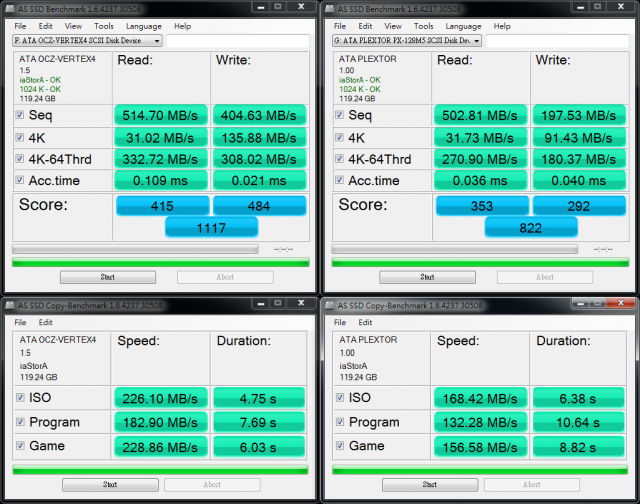Viewport: 640px width, 504px height.
Task: Uncheck 4K test in OCZ-VERTEX4 window
Action: [x=20, y=137]
